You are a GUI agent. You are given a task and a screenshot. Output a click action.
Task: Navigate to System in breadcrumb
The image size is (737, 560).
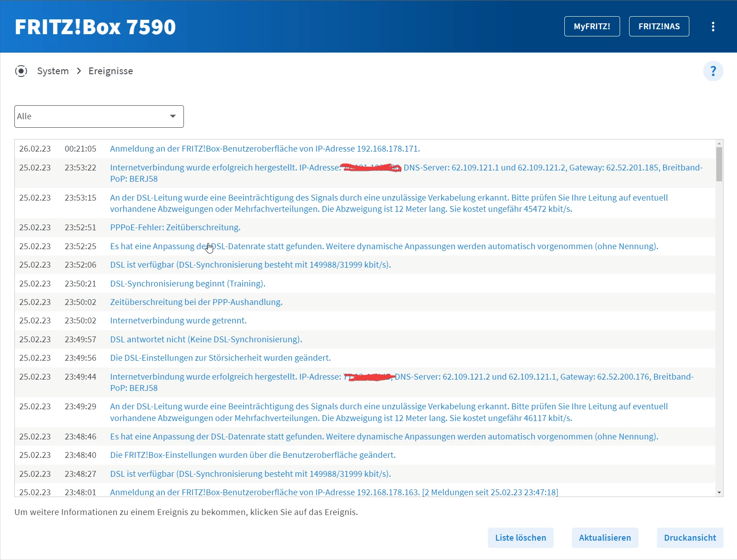(53, 71)
